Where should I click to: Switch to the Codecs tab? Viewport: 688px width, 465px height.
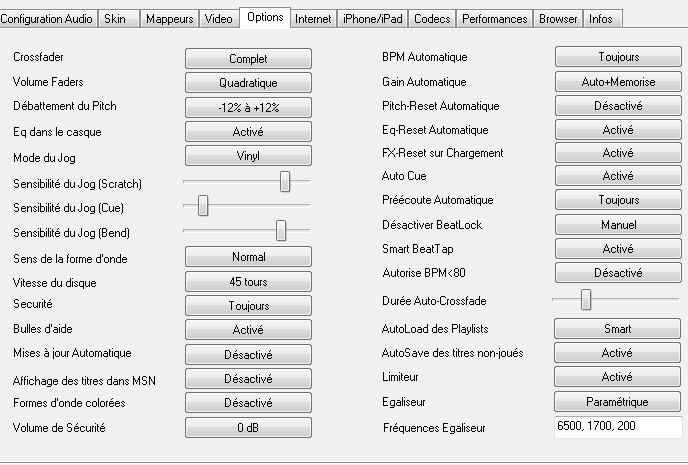coord(432,19)
